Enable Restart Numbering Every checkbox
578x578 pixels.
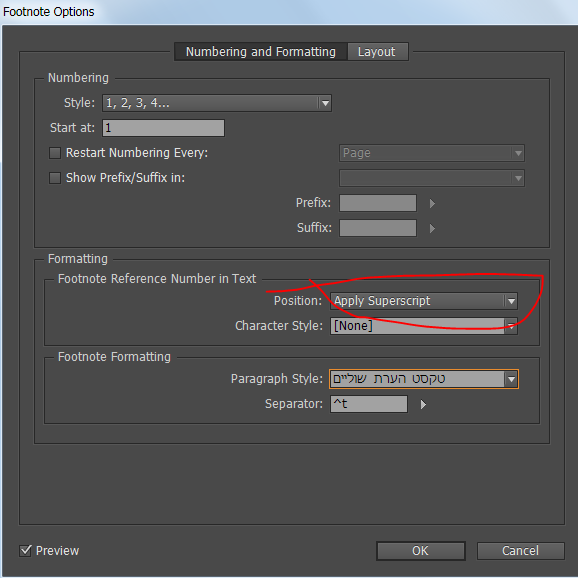tap(55, 153)
